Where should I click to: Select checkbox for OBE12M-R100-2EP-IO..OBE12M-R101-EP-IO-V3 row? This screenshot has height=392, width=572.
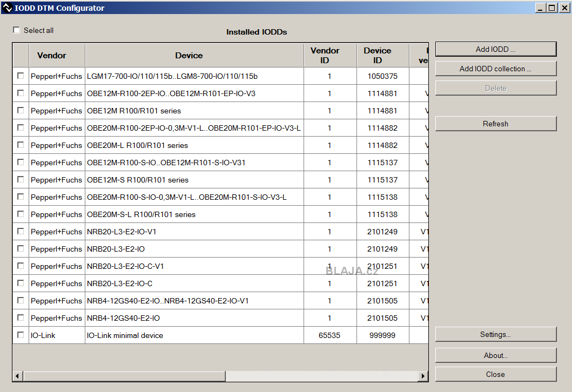(21, 93)
